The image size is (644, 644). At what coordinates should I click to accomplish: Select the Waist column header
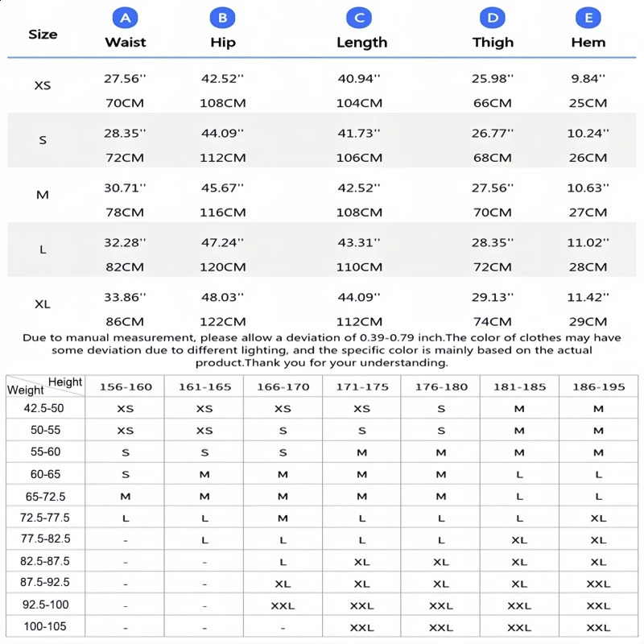click(x=125, y=42)
